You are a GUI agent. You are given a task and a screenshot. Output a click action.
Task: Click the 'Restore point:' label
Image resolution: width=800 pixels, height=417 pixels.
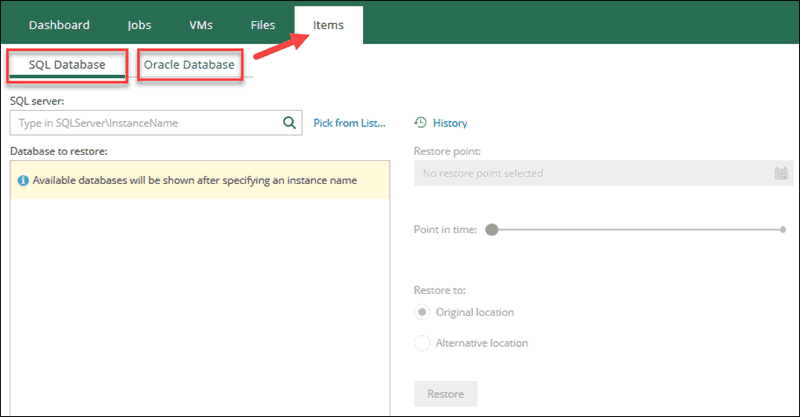point(447,151)
